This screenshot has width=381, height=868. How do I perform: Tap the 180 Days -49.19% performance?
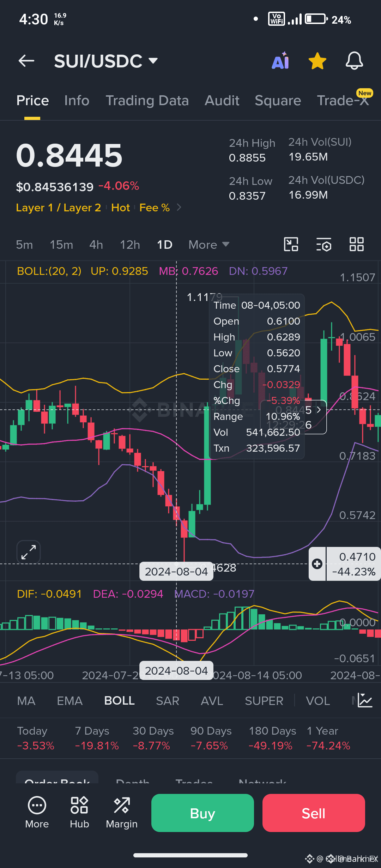coord(272,738)
